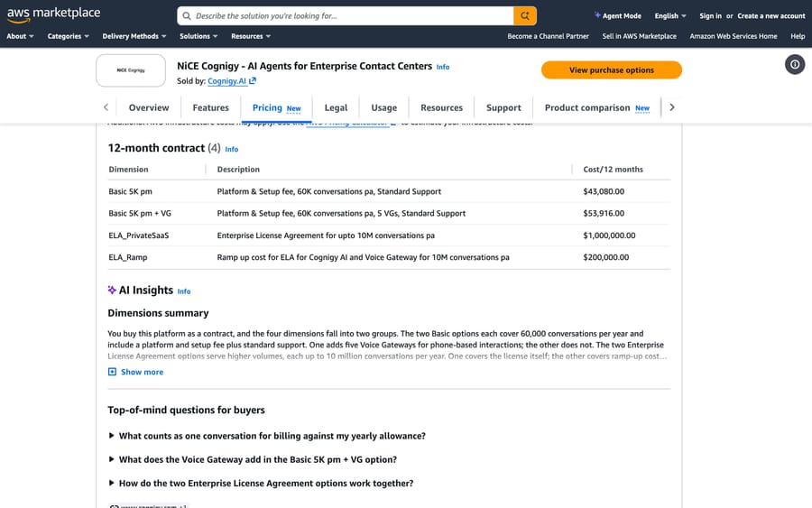Click Info link beside 12-month contract
Screen dimensions: 812x508
click(x=232, y=149)
